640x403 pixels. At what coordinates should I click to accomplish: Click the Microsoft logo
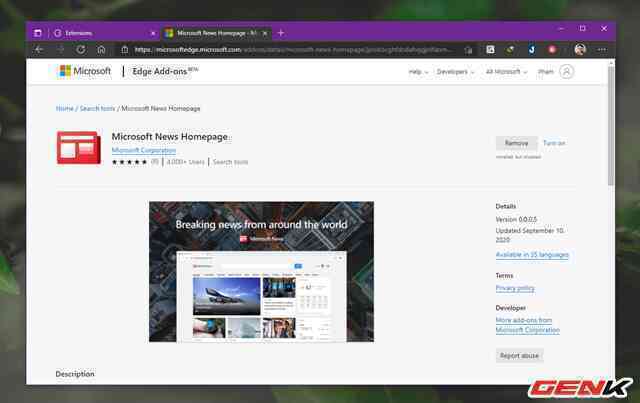coord(85,71)
